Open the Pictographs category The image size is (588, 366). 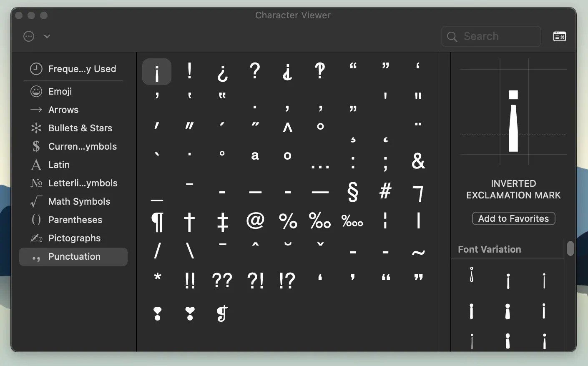point(73,238)
